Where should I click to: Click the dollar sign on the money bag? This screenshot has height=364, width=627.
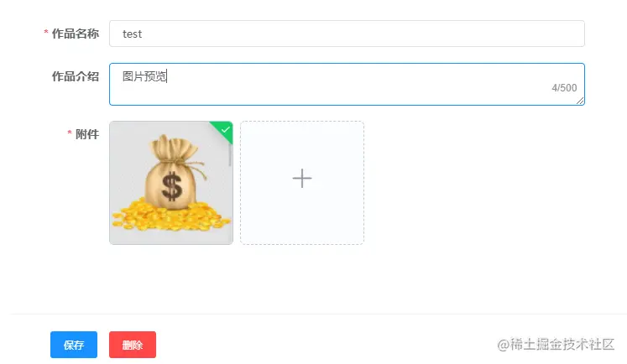[172, 186]
